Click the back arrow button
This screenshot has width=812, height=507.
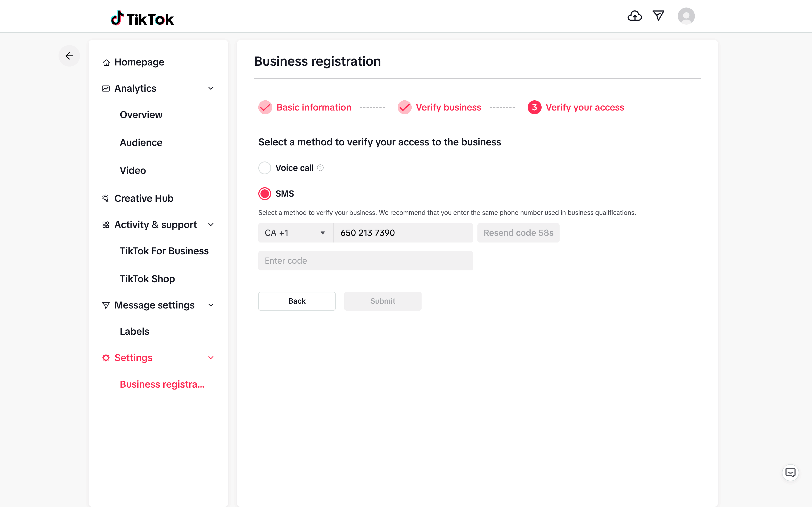click(x=69, y=56)
